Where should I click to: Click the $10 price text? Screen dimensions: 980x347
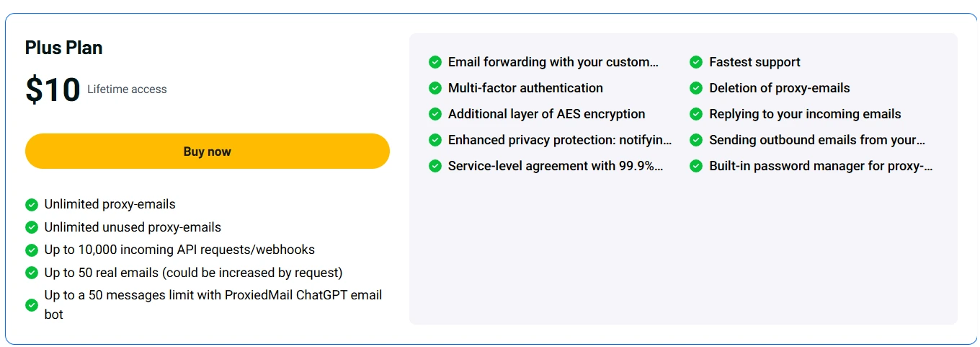(x=53, y=90)
